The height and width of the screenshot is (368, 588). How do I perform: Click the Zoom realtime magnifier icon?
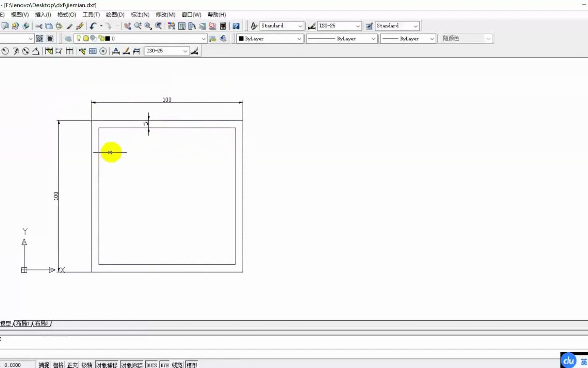138,26
